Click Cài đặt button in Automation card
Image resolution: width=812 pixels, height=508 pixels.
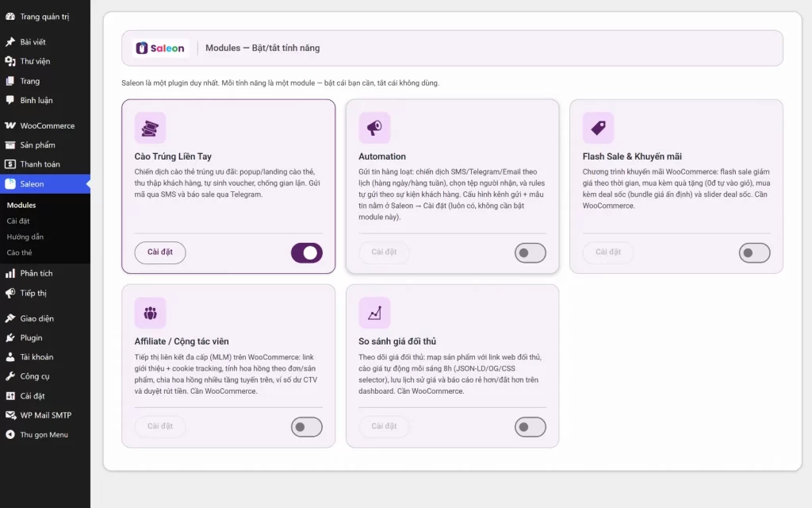coord(384,252)
